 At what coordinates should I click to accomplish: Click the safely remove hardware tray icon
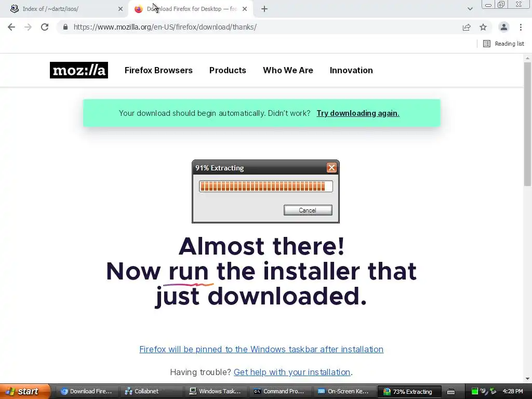493,392
